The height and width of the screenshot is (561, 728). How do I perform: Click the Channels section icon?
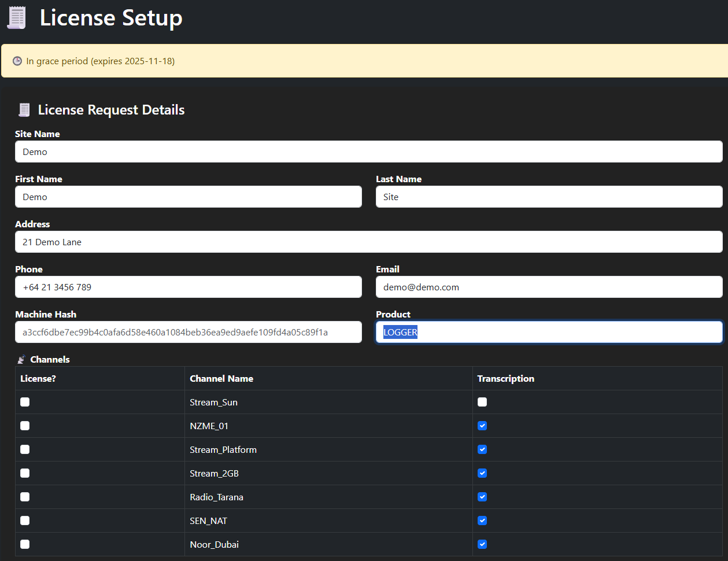point(21,360)
